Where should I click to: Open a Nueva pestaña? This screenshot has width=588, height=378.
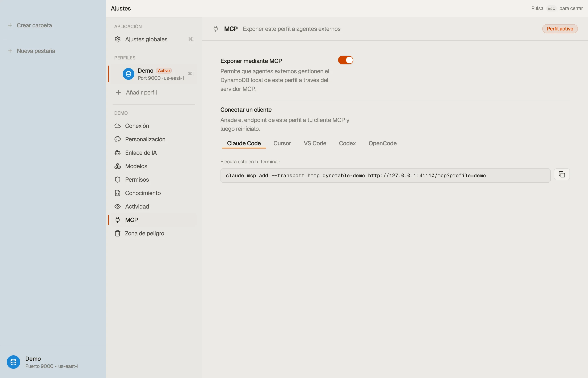coord(36,51)
